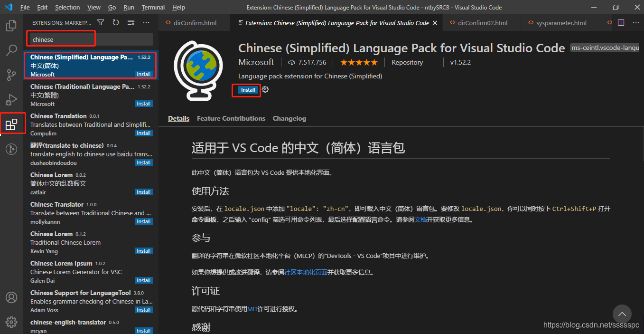644x334 pixels.
Task: Open the Git graph icon in activity bar
Action: pos(11,149)
